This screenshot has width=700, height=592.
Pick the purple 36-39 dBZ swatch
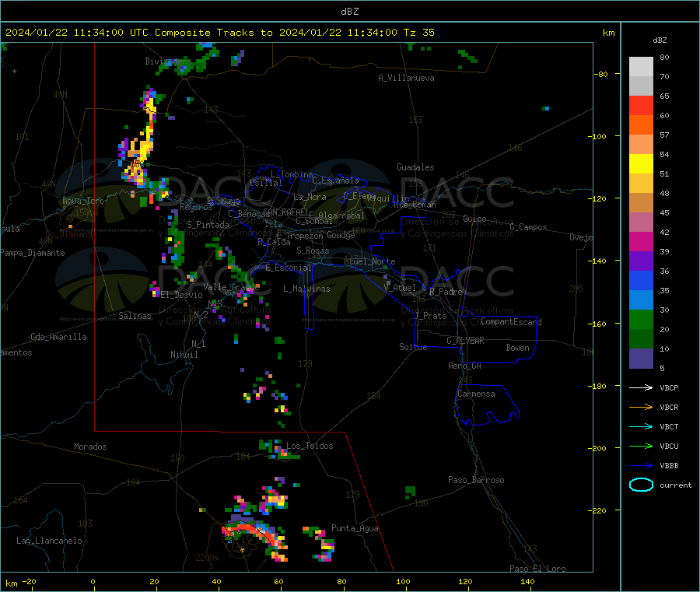(641, 261)
